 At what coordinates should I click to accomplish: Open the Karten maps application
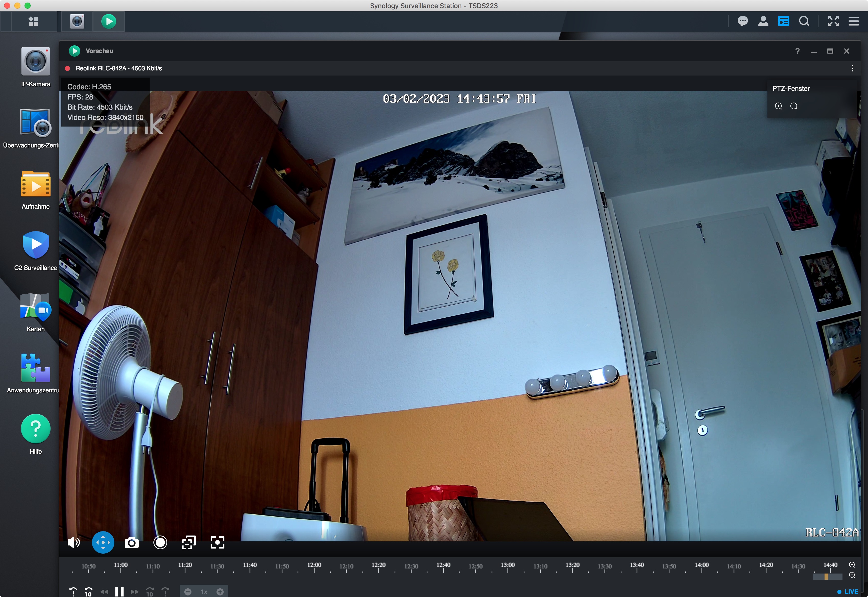pyautogui.click(x=35, y=307)
